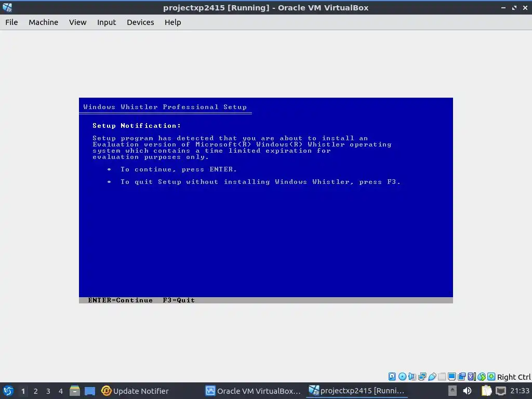This screenshot has height=399, width=532.
Task: Click the wired network tray icon
Action: tap(501, 391)
